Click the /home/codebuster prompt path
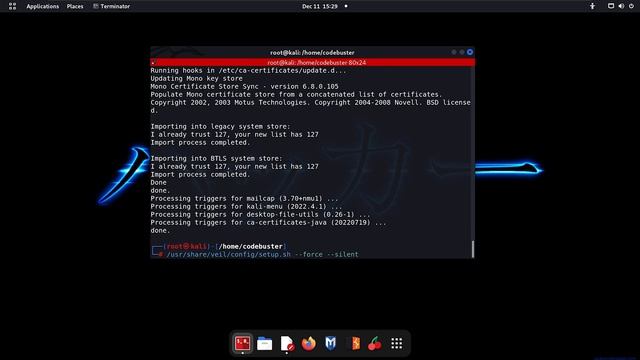Viewport: 640px width, 360px height. pos(251,247)
